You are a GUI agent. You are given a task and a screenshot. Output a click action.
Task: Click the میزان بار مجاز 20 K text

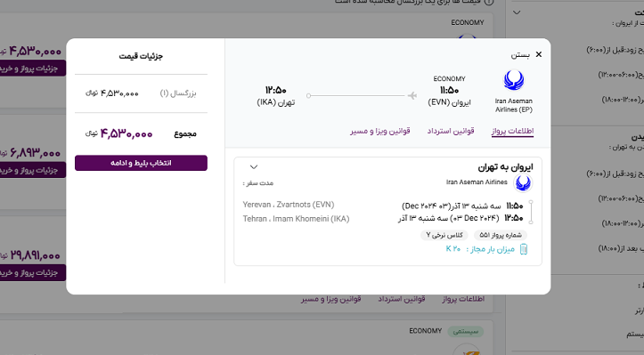(x=480, y=249)
